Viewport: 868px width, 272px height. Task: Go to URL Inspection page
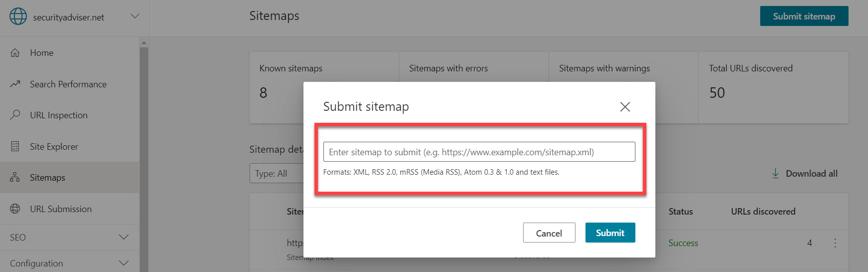coord(58,115)
